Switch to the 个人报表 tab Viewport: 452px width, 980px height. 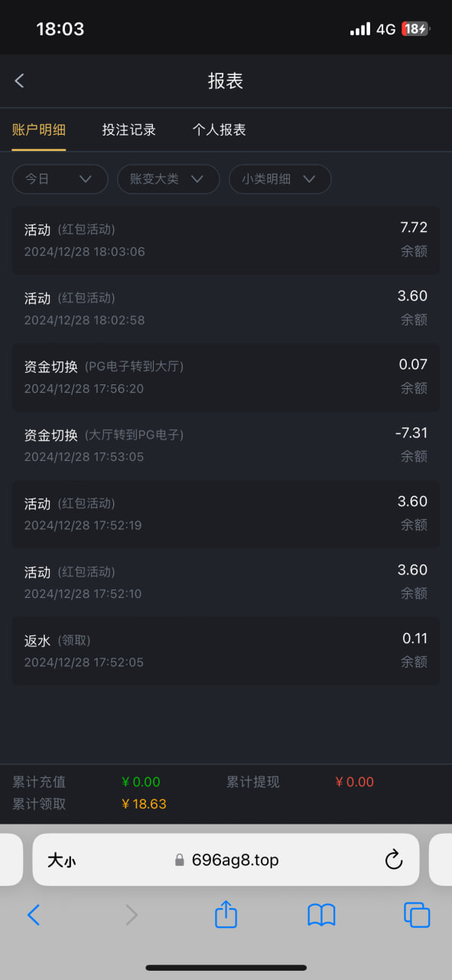(x=219, y=130)
